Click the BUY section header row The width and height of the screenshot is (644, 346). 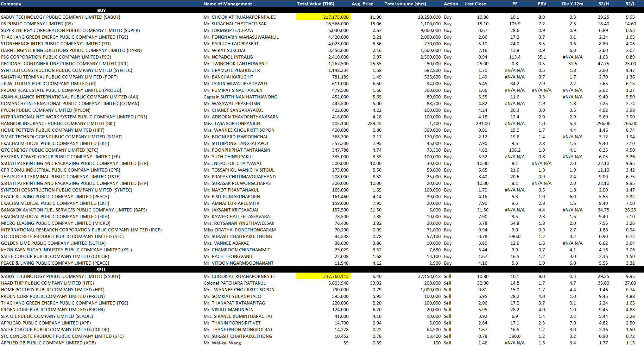coord(101,10)
